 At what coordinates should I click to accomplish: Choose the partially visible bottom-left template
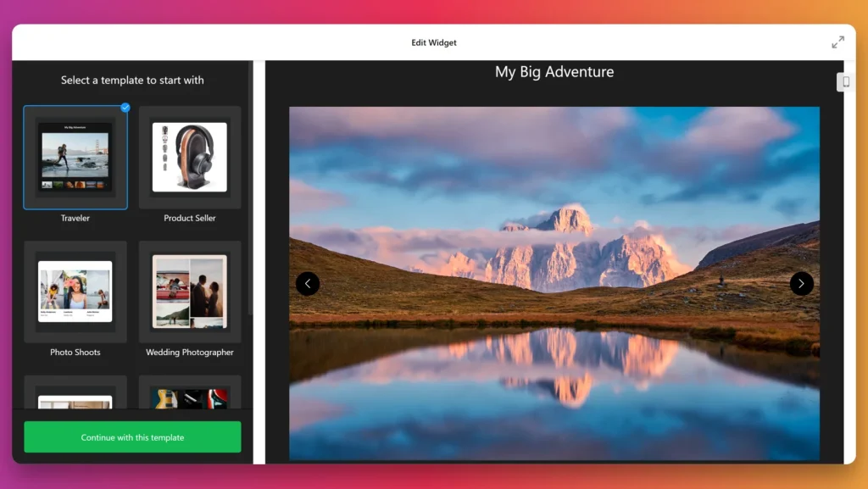tap(75, 395)
